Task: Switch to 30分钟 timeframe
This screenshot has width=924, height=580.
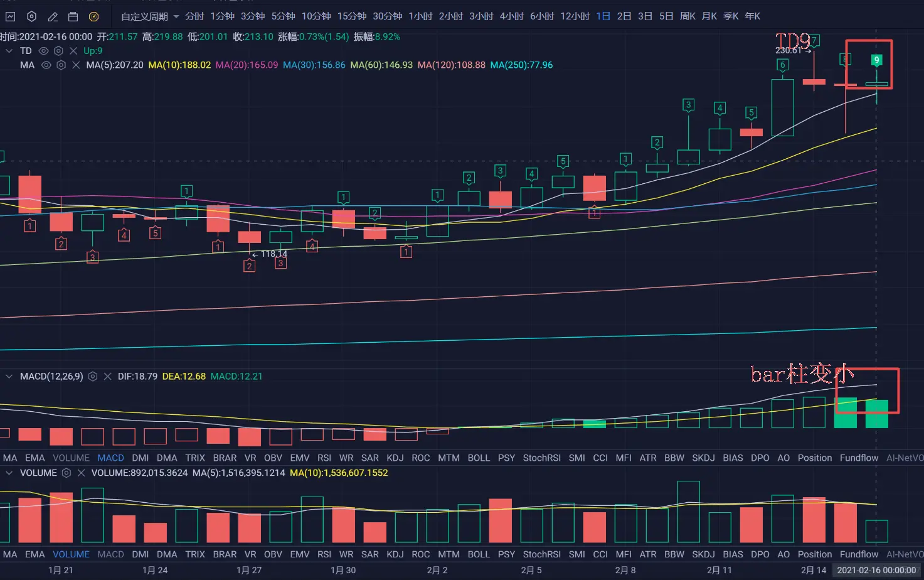Action: pyautogui.click(x=388, y=16)
